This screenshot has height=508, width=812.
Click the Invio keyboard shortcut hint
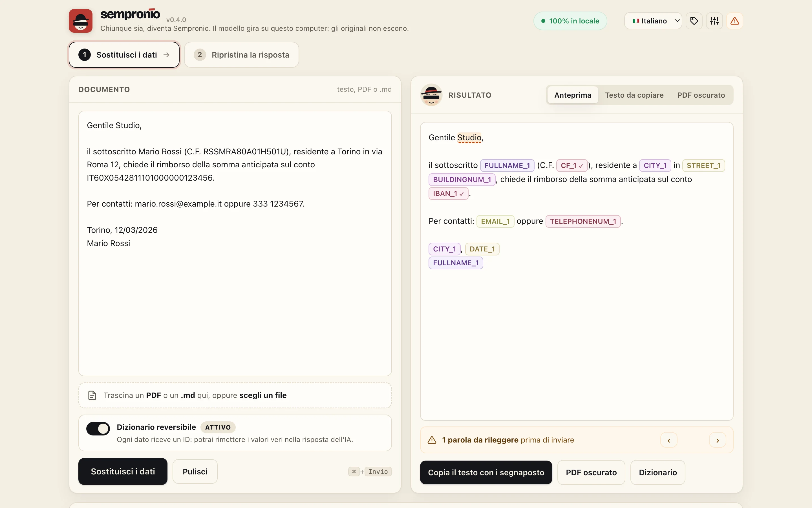pos(378,472)
